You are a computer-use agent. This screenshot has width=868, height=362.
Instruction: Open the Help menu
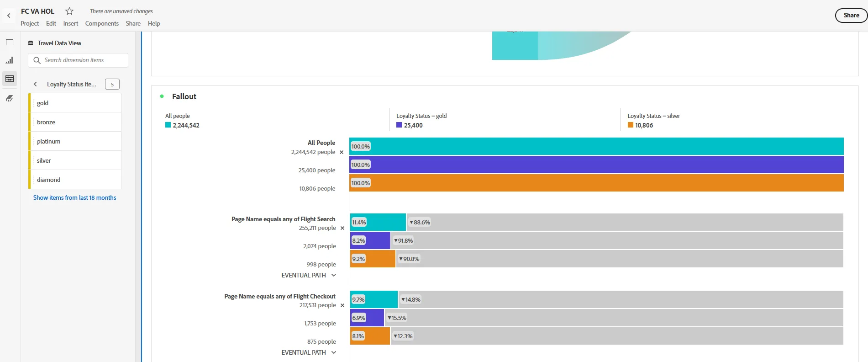click(x=154, y=23)
